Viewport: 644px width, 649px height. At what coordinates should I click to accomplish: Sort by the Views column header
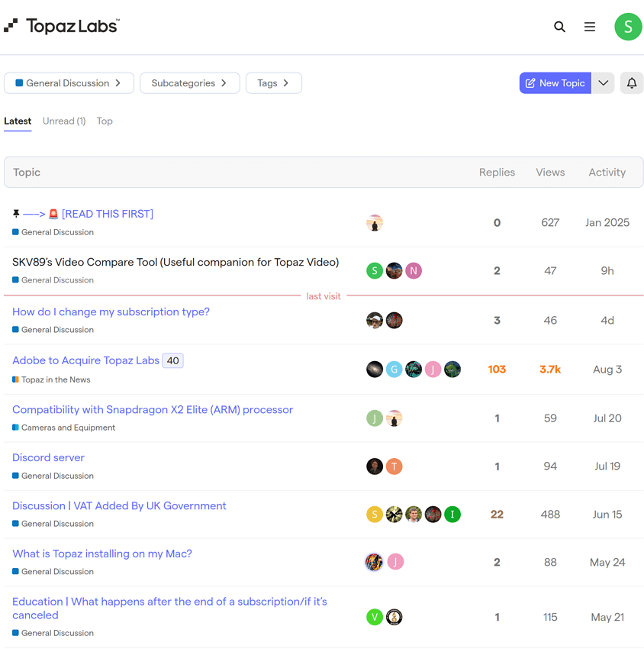pyautogui.click(x=550, y=173)
